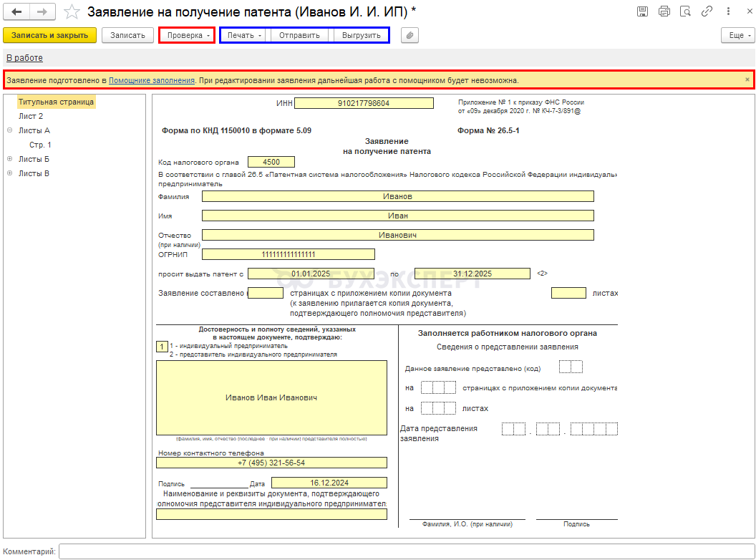Click the contact phone number field
Image resolution: width=756 pixels, height=560 pixels.
click(x=271, y=463)
